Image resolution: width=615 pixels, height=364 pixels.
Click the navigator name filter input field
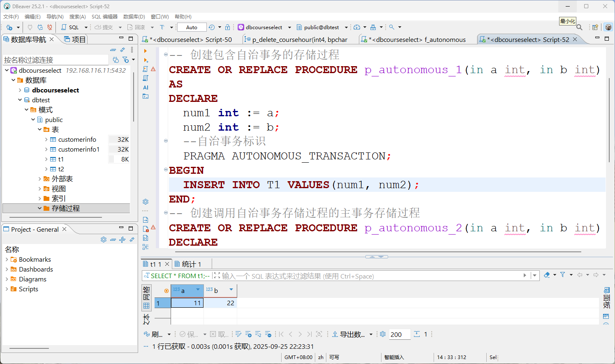tap(55, 60)
